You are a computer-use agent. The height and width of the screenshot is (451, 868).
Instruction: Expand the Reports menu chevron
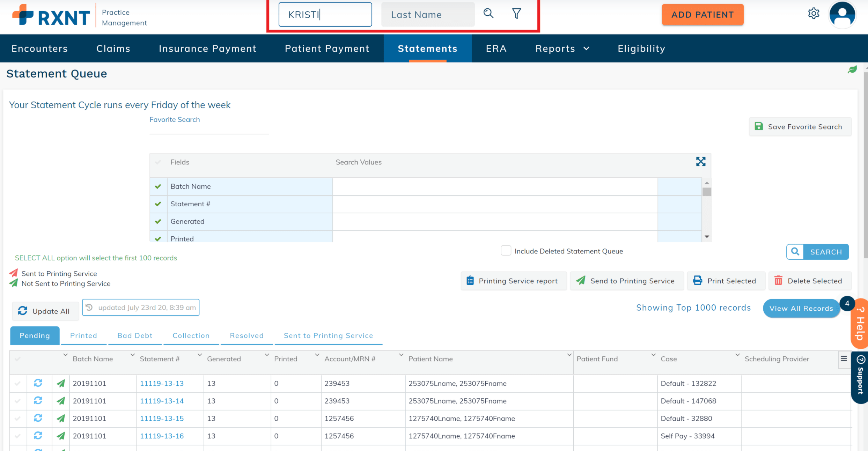coord(586,49)
